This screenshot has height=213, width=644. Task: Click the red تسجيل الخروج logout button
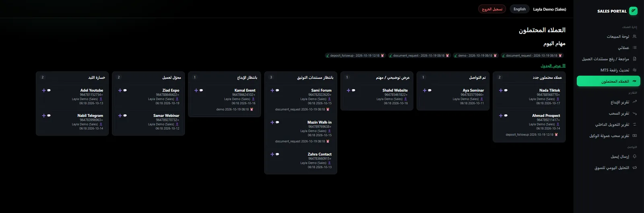pyautogui.click(x=492, y=9)
